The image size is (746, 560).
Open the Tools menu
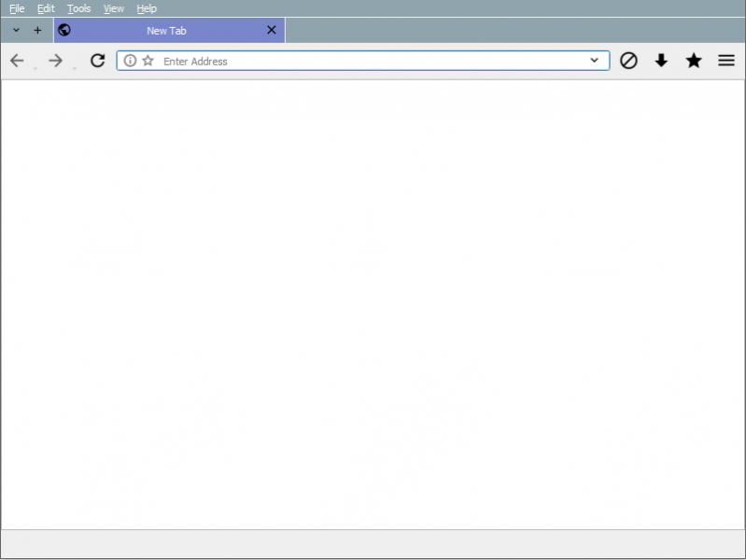click(x=79, y=8)
